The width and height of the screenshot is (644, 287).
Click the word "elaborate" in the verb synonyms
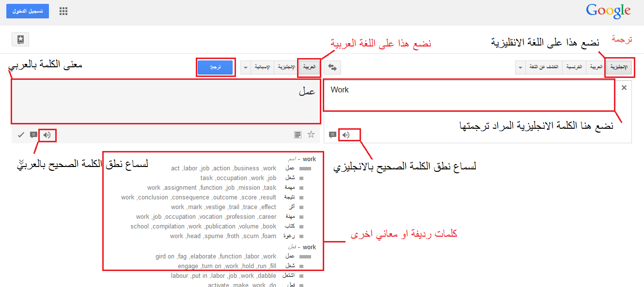[x=203, y=257]
